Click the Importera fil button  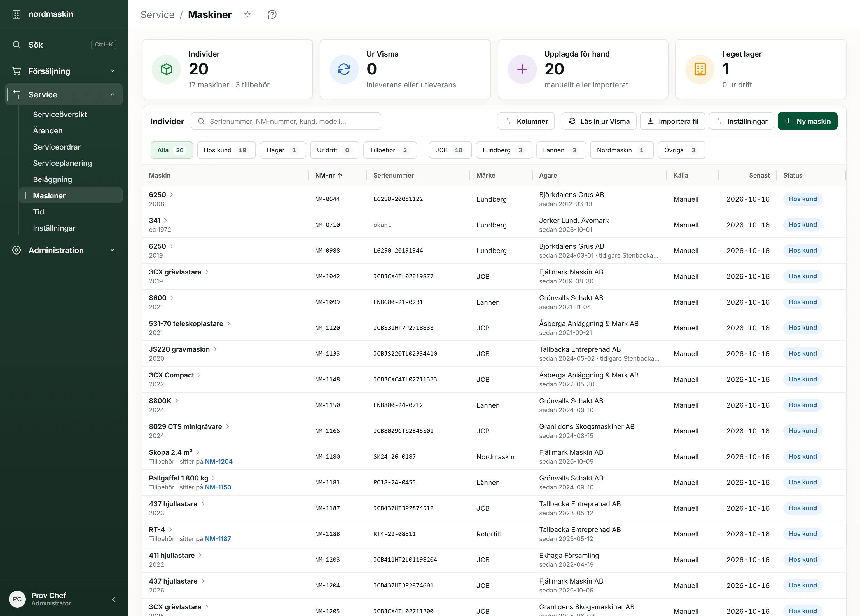point(673,121)
